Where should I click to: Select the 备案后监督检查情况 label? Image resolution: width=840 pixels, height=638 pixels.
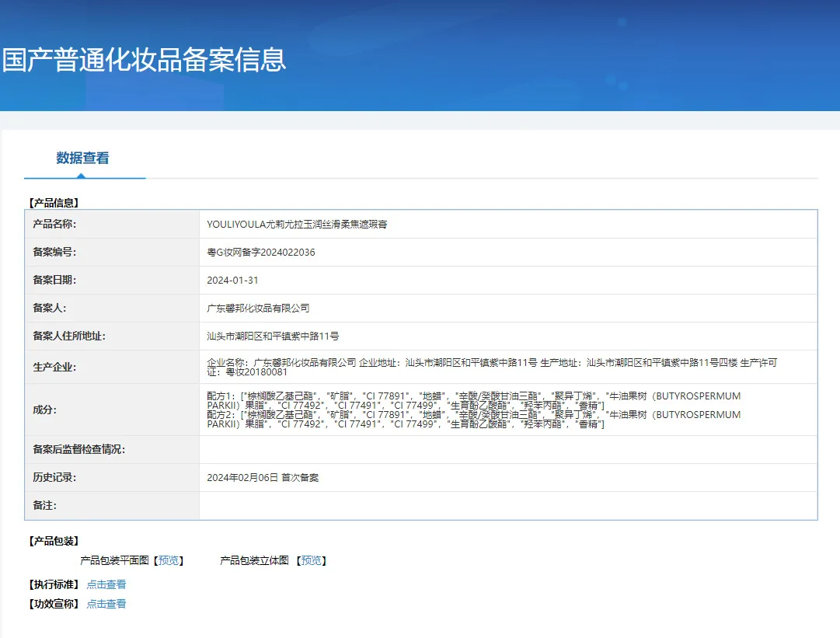[x=78, y=449]
